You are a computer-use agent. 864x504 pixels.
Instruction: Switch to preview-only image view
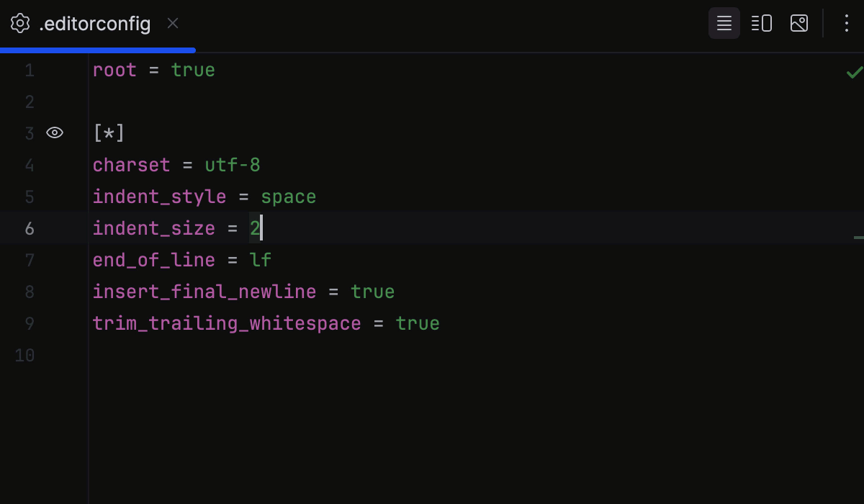(x=798, y=23)
